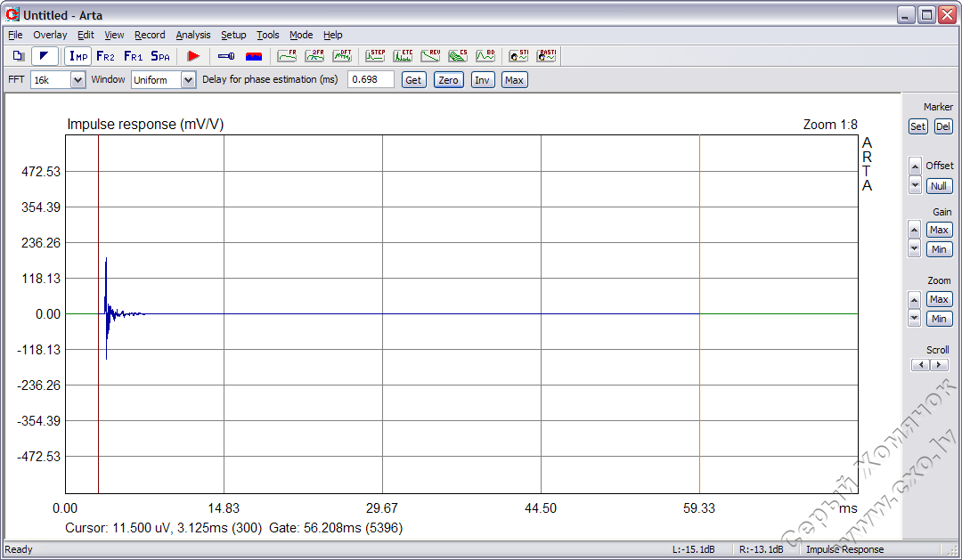Switch to SPA spectrum analyzer mode

tap(160, 56)
